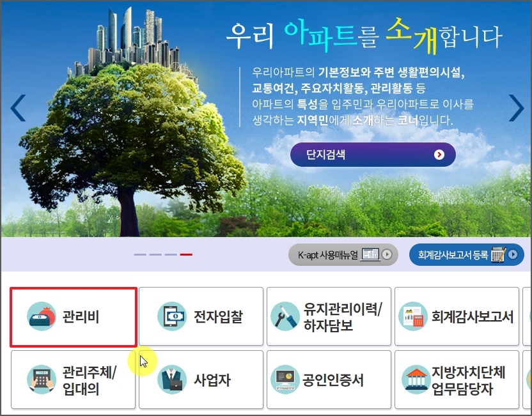Click the calculator icon on 회계감사보고서 등록 button
The image size is (532, 416).
(x=498, y=254)
